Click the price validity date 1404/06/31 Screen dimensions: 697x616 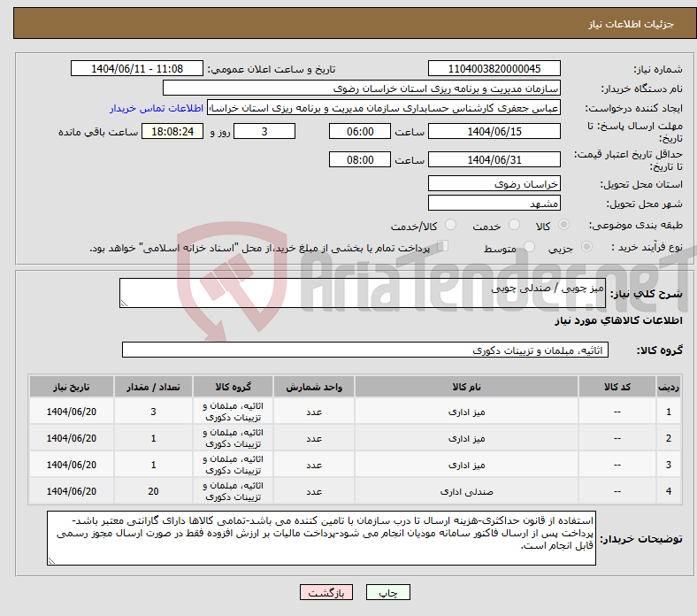pyautogui.click(x=494, y=159)
